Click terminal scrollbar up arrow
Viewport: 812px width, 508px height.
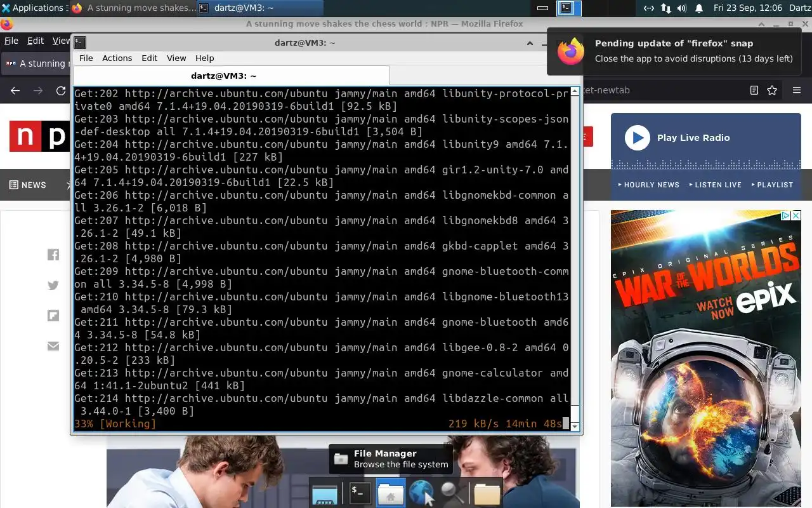(x=575, y=91)
